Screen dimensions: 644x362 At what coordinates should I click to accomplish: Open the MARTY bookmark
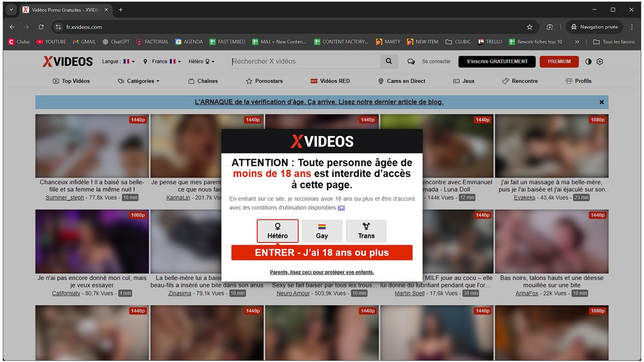[388, 42]
